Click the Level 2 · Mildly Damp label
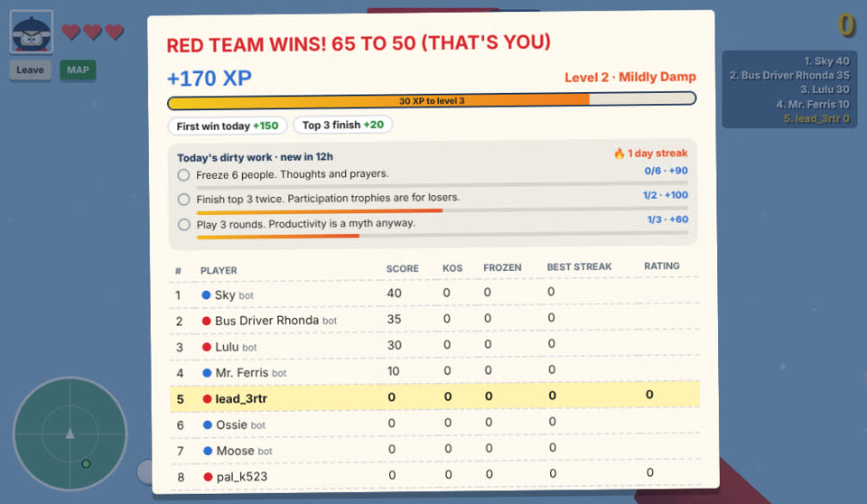Viewport: 867px width, 504px height. (629, 77)
